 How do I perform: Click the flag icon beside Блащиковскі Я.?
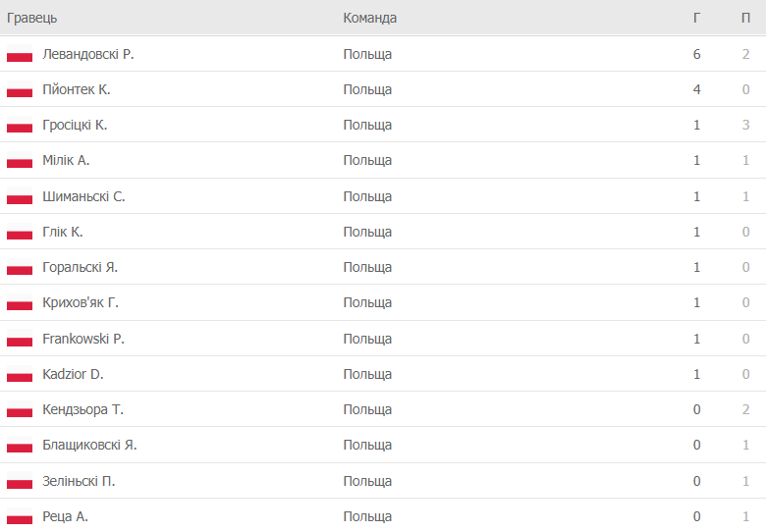20,445
